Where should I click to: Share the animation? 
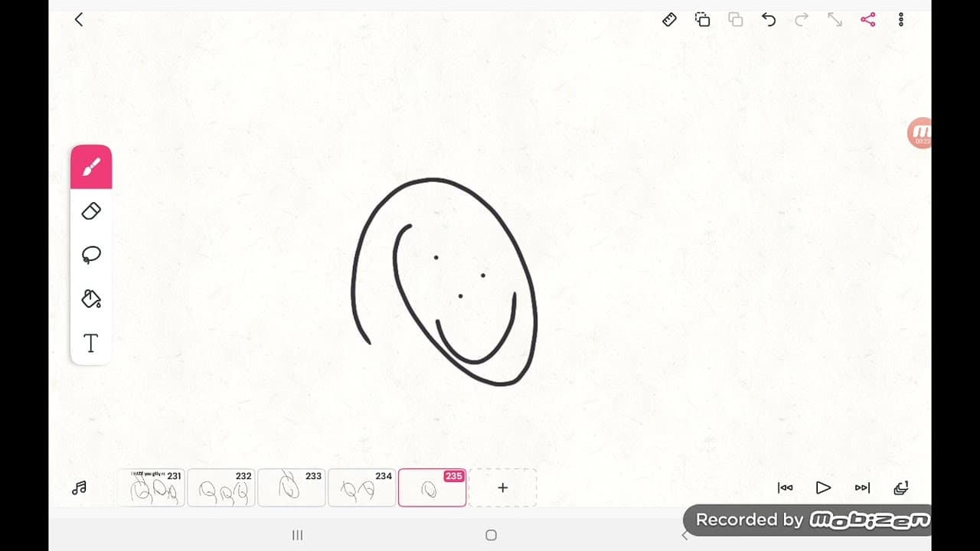[x=867, y=20]
